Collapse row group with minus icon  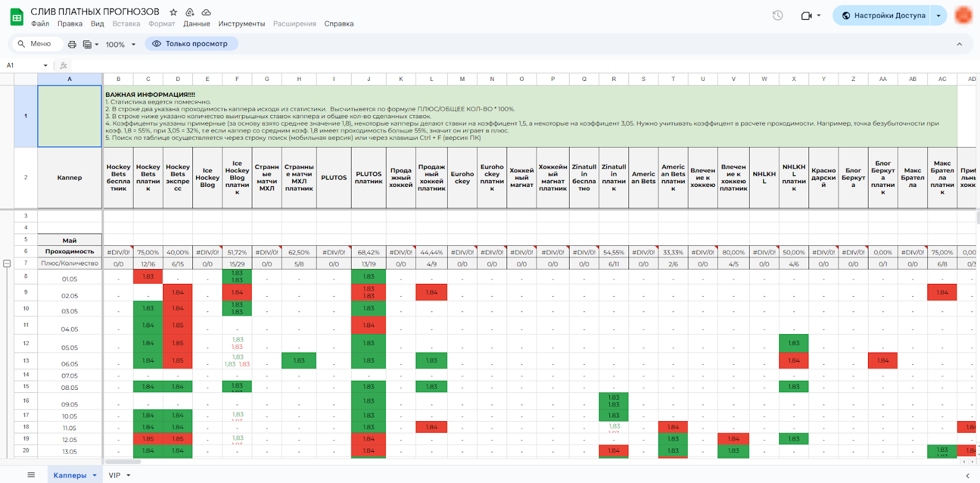pos(7,264)
